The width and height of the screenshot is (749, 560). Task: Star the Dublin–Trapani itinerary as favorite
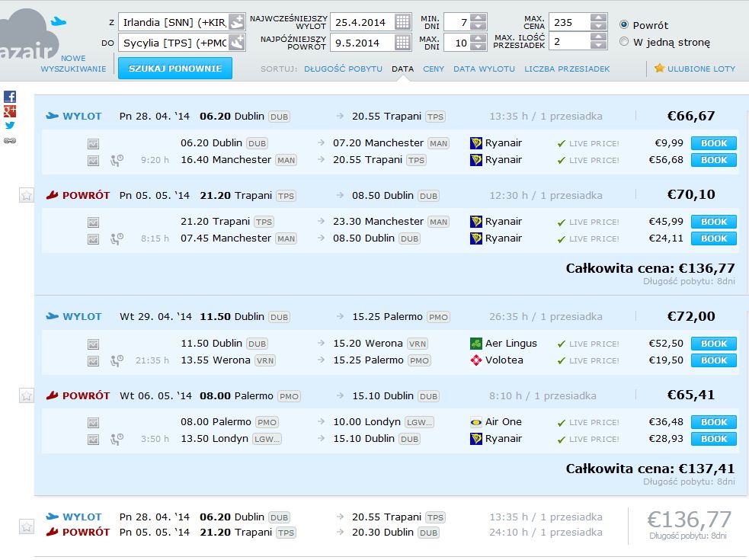(x=26, y=195)
